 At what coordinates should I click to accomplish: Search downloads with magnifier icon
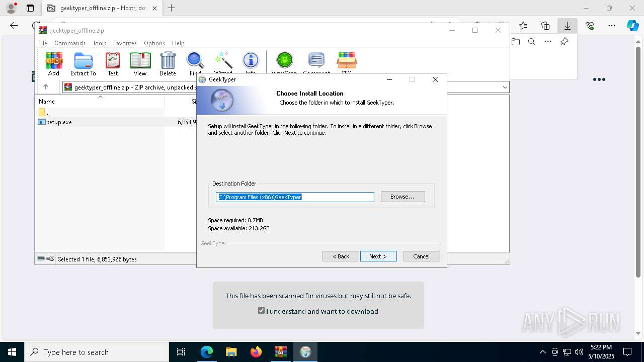pyautogui.click(x=532, y=42)
